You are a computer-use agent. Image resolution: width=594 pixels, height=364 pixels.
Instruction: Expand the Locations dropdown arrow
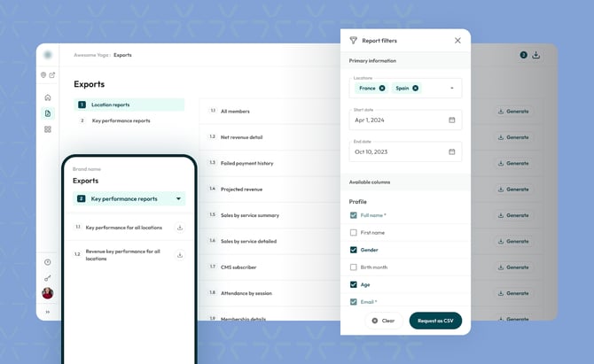(451, 88)
